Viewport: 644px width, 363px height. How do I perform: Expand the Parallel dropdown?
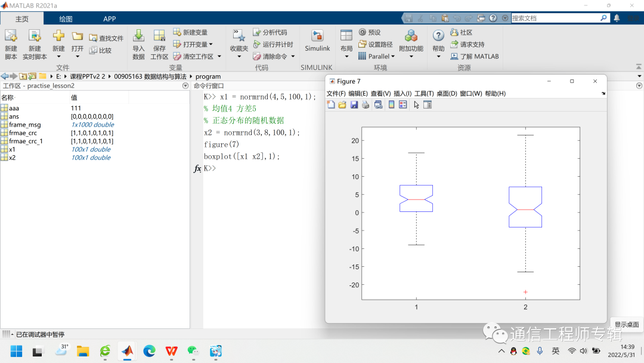pyautogui.click(x=392, y=56)
